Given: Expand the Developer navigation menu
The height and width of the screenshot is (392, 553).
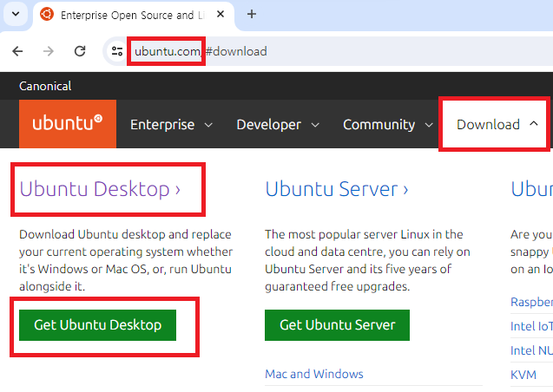Looking at the screenshot, I should click(x=278, y=124).
